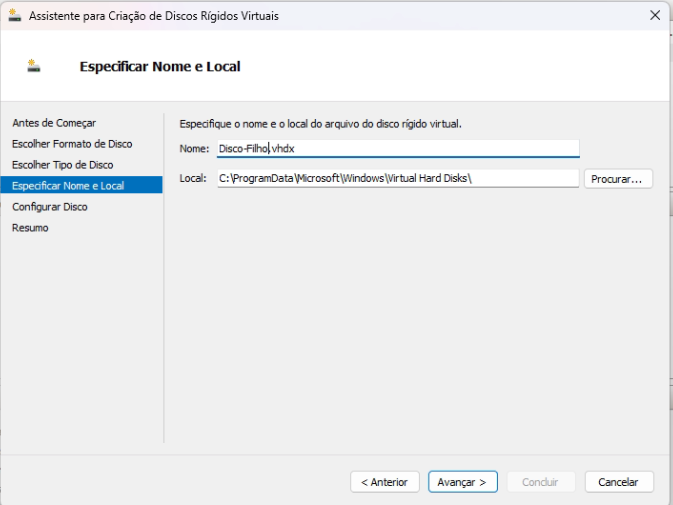This screenshot has height=505, width=673.
Task: Click the Nome: label
Action: coord(194,148)
